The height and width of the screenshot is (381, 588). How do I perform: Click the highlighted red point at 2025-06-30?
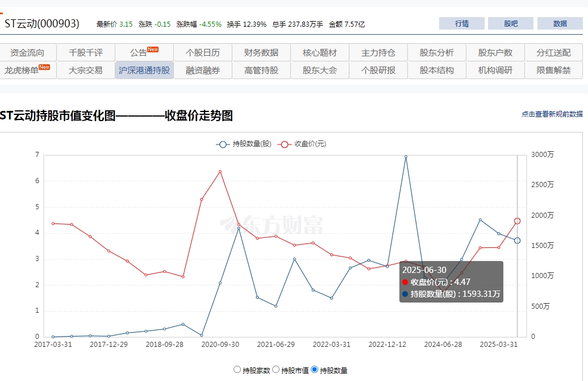point(517,221)
